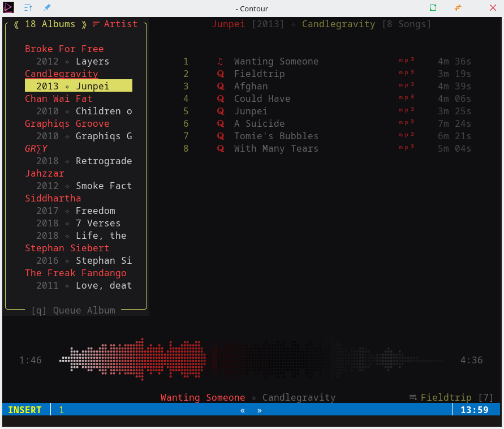
Task: Click the right bracket after 18 Albums
Action: tap(84, 24)
